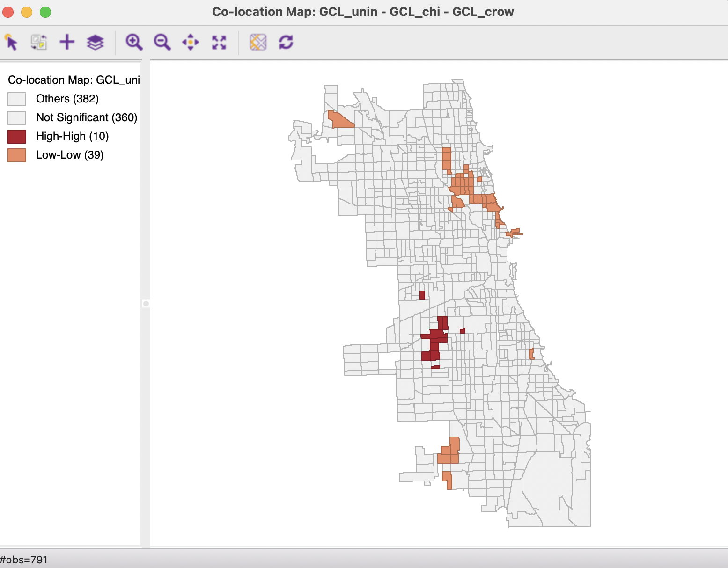Select the Pan four-arrow tool
Screen dimensions: 728x568
point(191,42)
